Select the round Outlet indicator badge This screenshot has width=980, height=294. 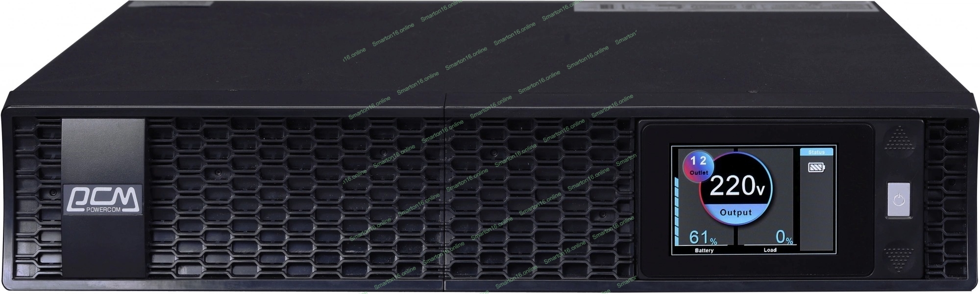[x=698, y=166]
